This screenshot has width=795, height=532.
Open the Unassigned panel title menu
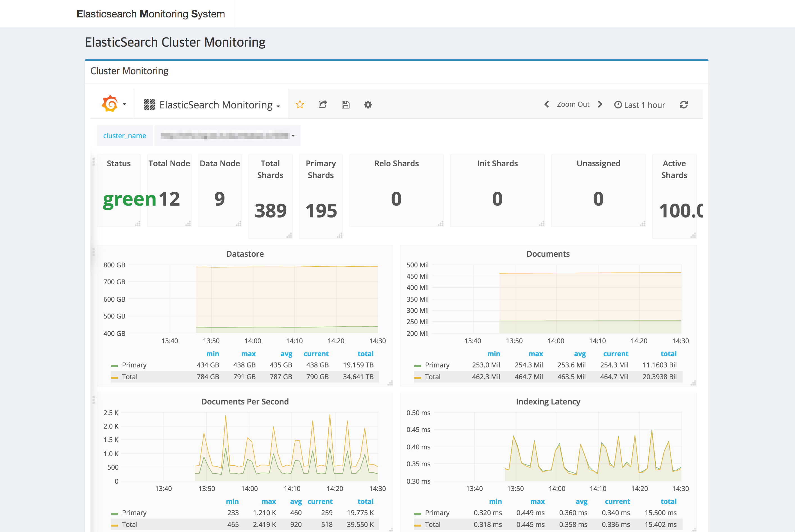click(598, 163)
